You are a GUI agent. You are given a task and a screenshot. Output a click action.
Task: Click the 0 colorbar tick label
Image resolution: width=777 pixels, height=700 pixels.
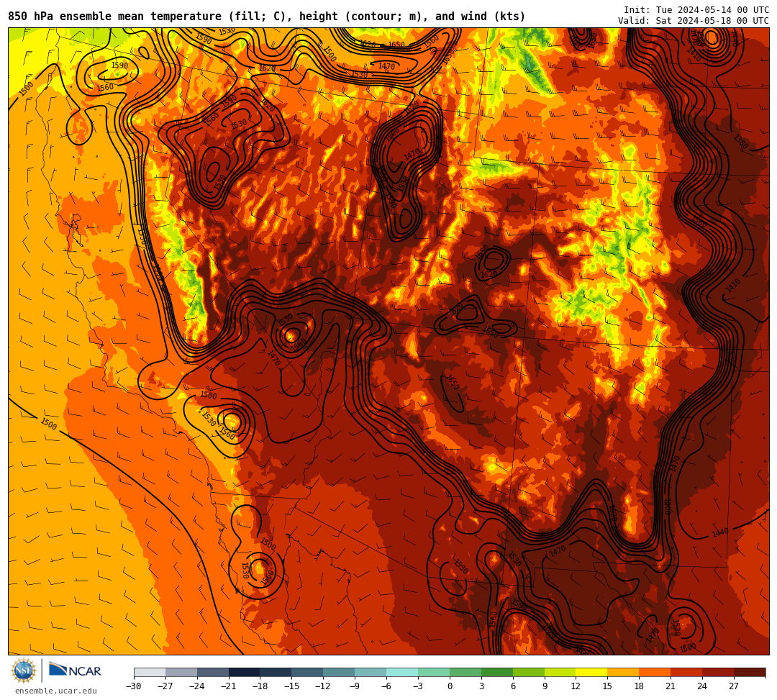(x=450, y=686)
